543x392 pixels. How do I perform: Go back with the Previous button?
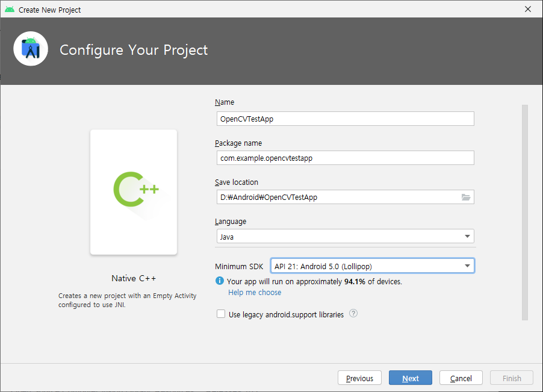pyautogui.click(x=359, y=378)
